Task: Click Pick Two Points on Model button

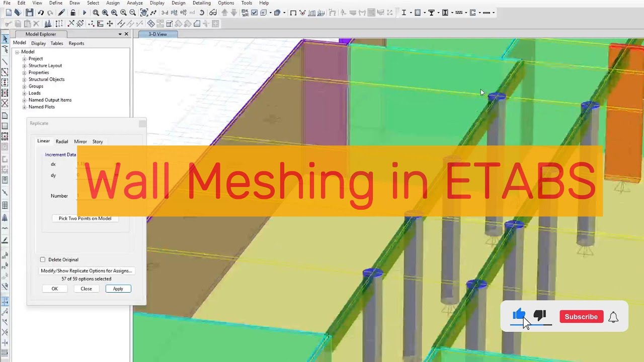Action: pos(85,218)
